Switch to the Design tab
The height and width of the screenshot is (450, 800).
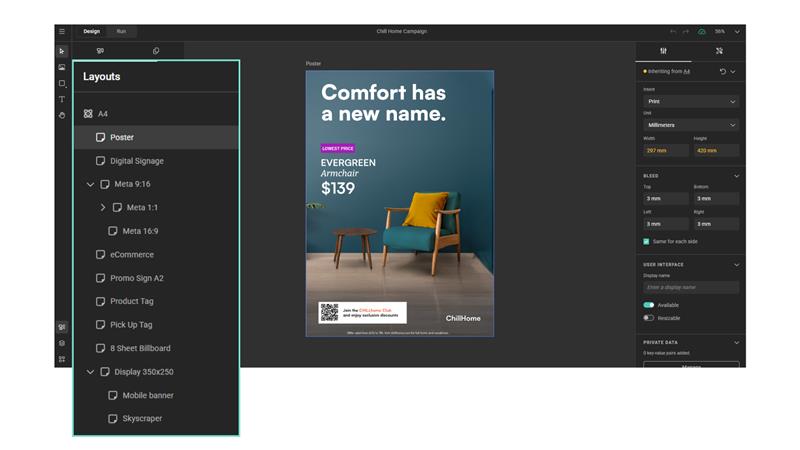point(92,32)
